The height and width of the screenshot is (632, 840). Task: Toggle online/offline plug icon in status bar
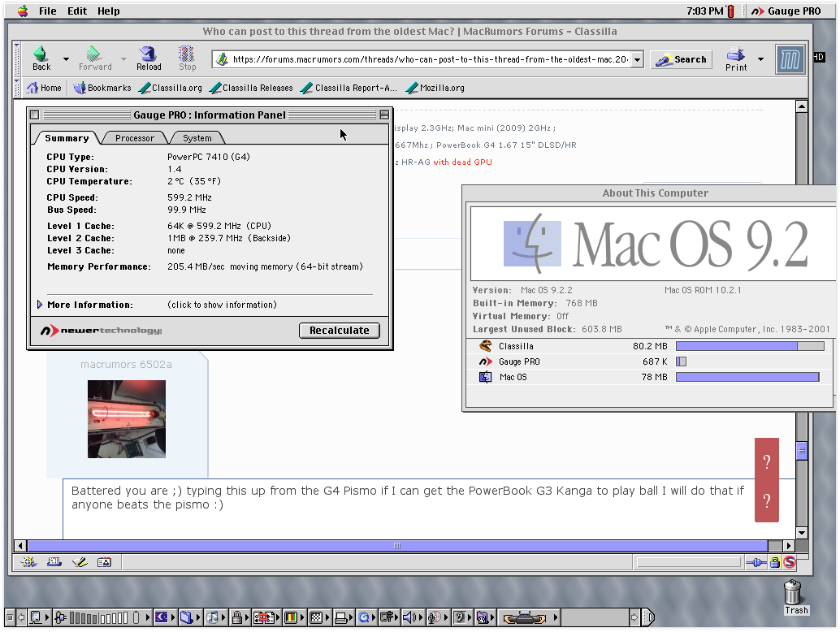click(x=756, y=562)
